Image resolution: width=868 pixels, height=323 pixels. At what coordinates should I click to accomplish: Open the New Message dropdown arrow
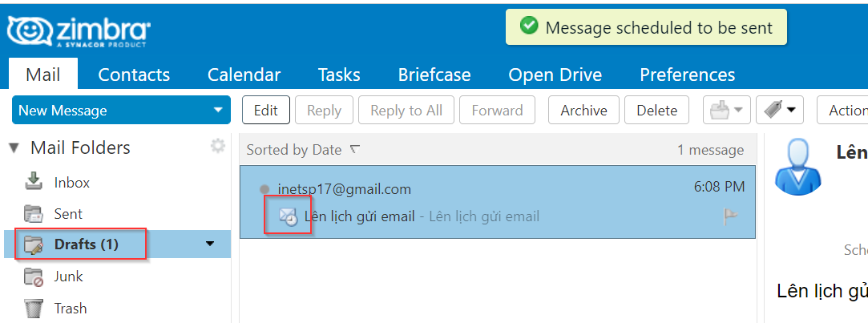(217, 111)
